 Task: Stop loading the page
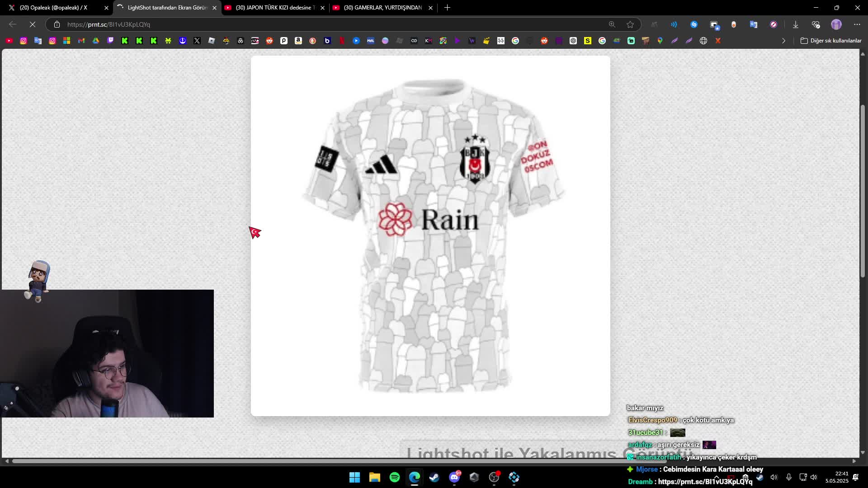33,24
